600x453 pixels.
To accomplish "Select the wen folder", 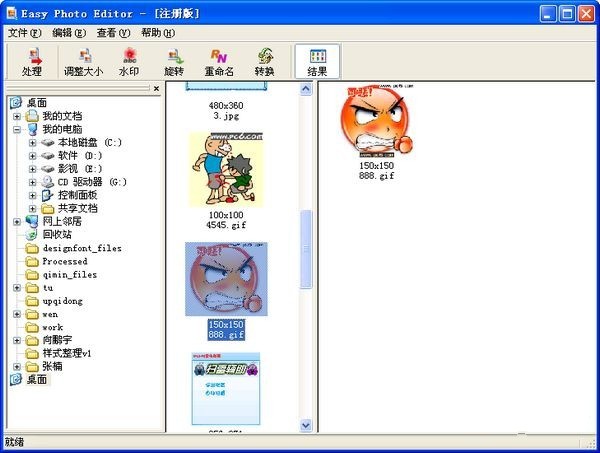I will point(50,314).
